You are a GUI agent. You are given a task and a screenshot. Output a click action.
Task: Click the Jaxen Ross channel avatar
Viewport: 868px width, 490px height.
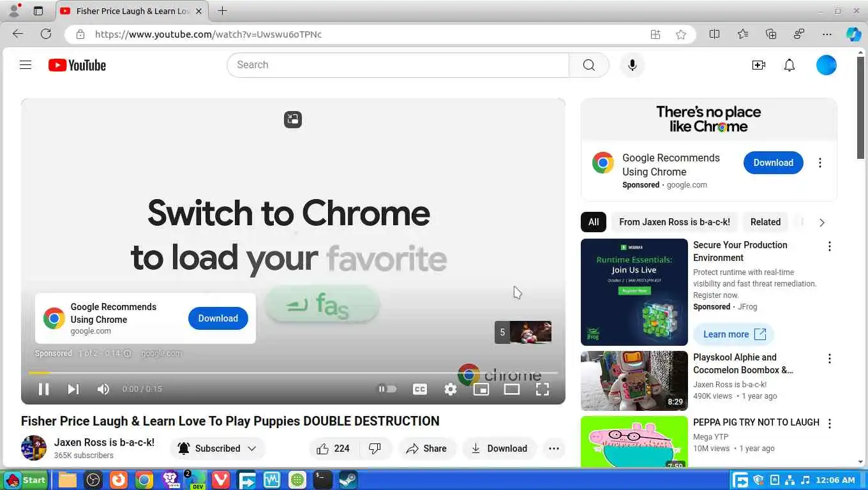pos(34,448)
